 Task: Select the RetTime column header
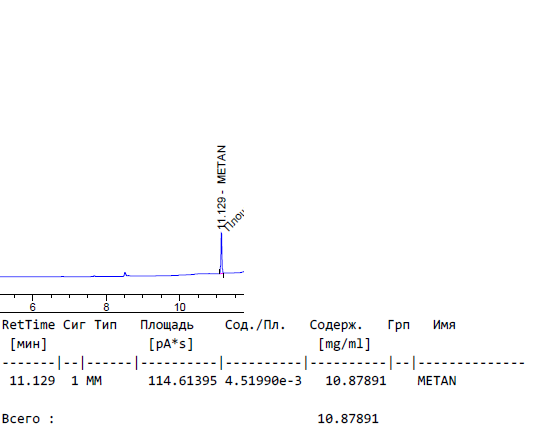(28, 325)
